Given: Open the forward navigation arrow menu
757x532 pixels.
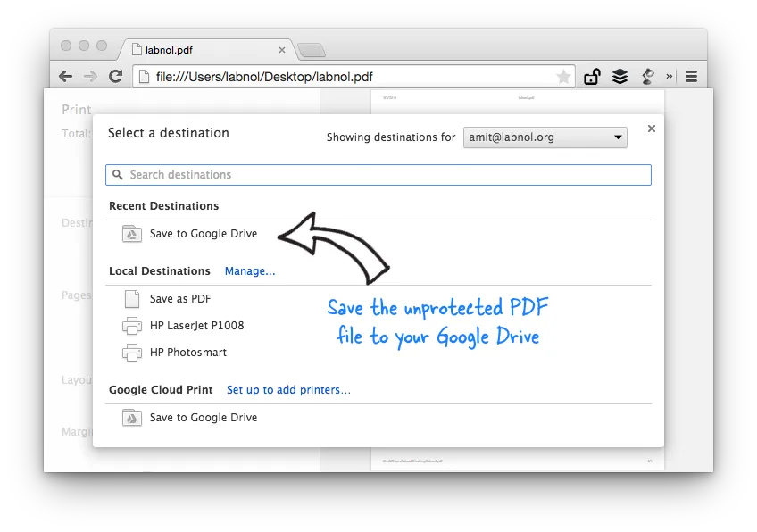Looking at the screenshot, I should pos(90,77).
